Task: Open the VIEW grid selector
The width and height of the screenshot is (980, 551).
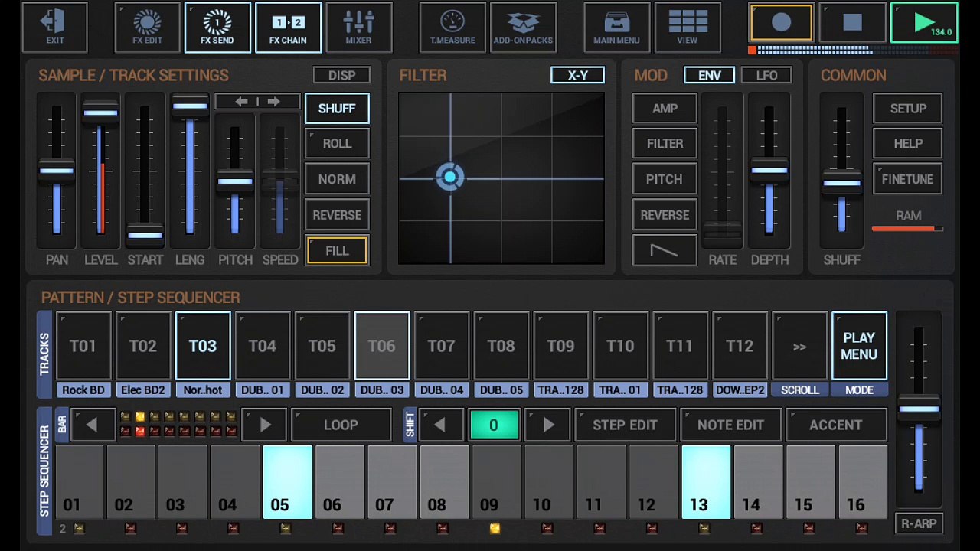Action: (688, 28)
